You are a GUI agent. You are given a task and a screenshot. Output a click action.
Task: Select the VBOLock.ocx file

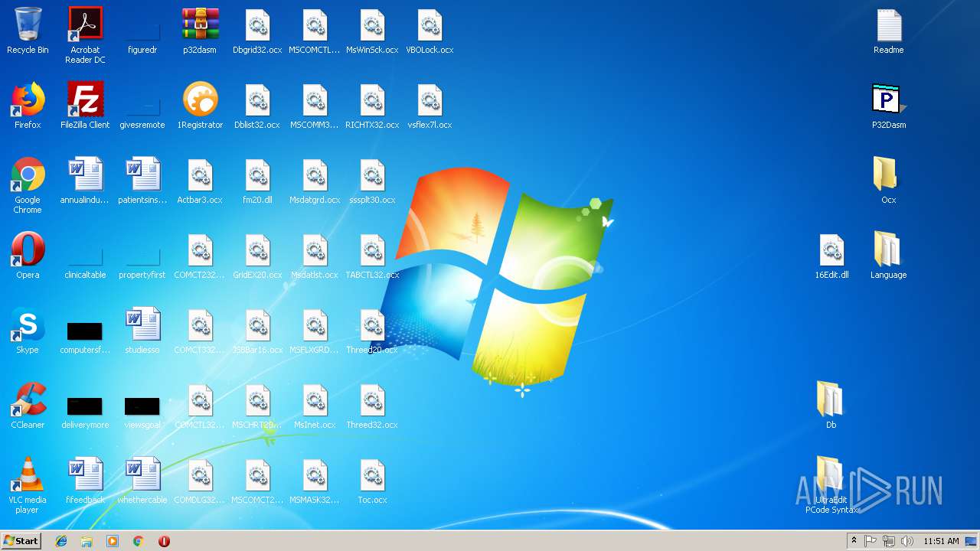[x=430, y=25]
